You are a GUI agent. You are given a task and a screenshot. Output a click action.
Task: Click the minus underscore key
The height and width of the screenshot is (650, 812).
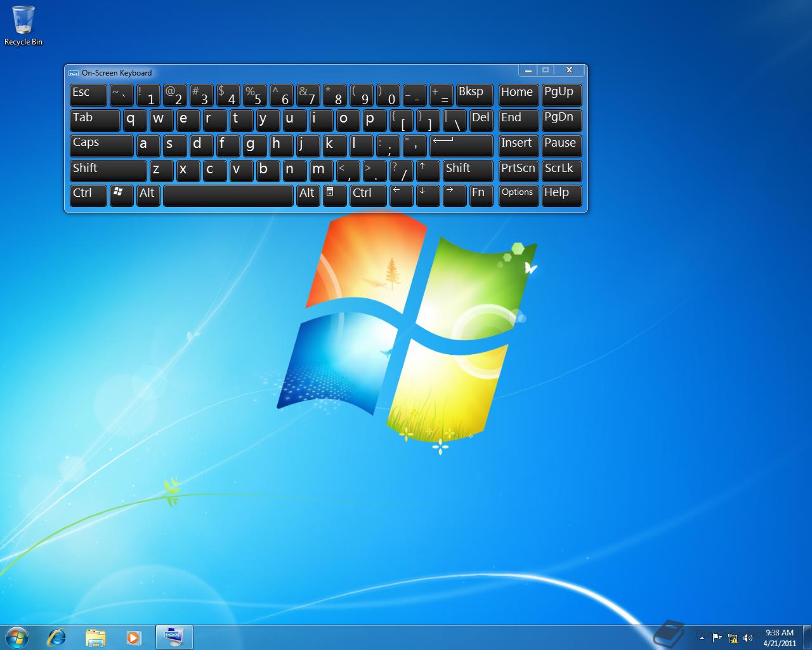coord(414,95)
